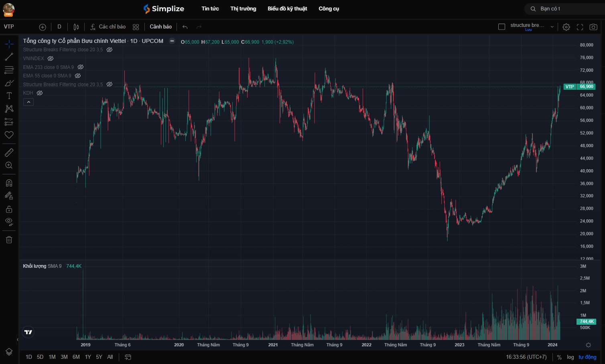Image resolution: width=605 pixels, height=364 pixels.
Task: Open the Fibonacci retracement tool
Action: pyautogui.click(x=9, y=70)
